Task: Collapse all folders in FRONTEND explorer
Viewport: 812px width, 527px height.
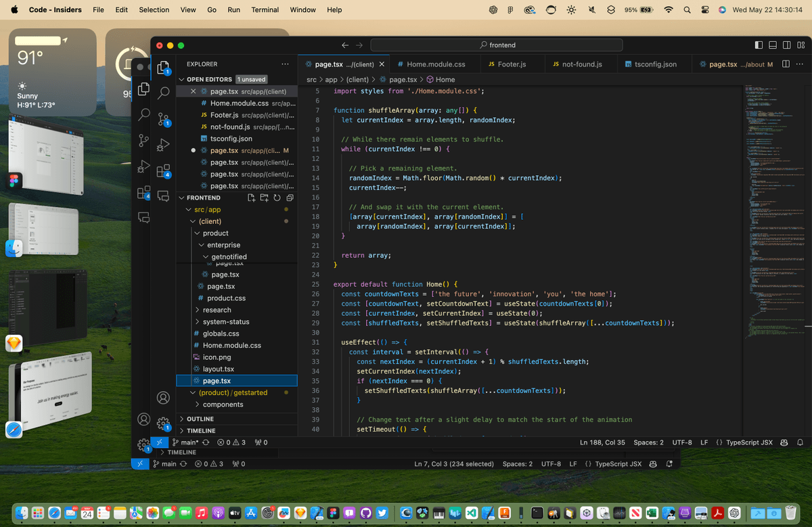Action: (290, 198)
